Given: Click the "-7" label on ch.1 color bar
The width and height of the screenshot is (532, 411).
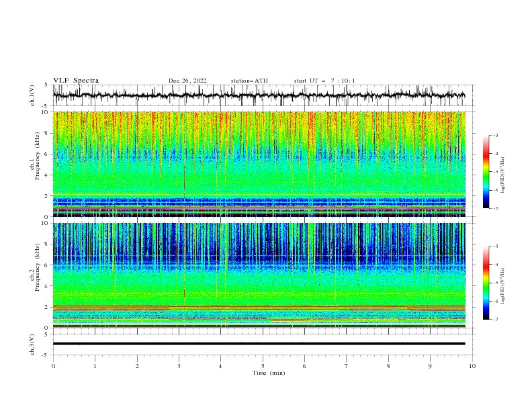Looking at the screenshot, I should pos(496,208).
